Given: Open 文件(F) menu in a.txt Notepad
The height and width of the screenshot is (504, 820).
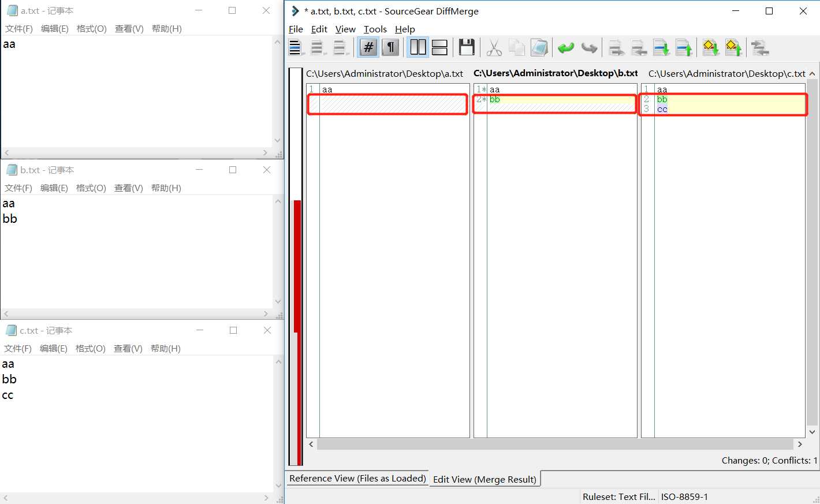Looking at the screenshot, I should point(19,28).
